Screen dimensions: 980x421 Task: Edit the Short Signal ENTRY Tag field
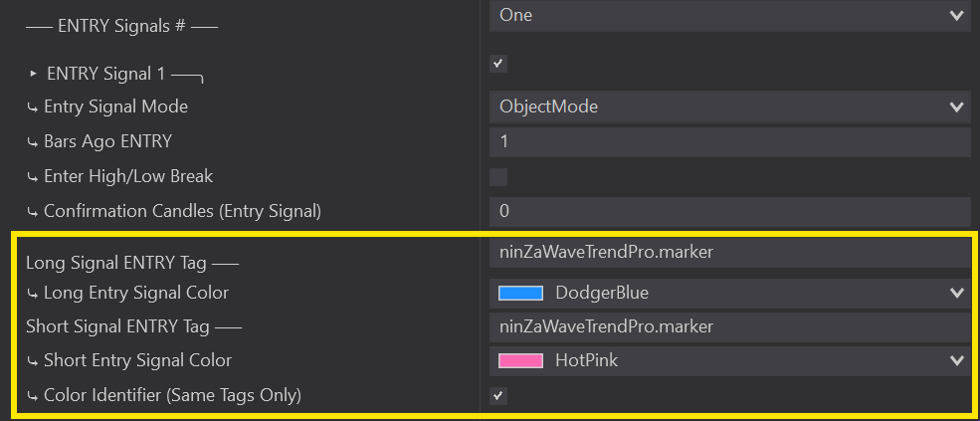tap(729, 326)
